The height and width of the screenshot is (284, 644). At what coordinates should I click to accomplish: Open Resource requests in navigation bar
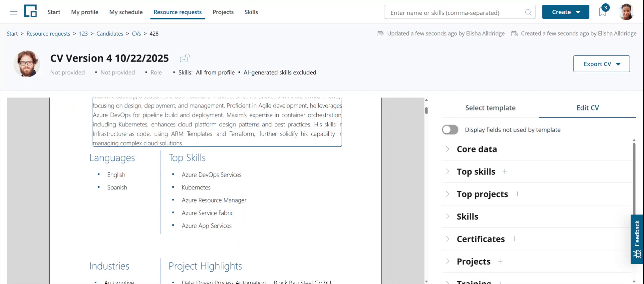tap(177, 12)
